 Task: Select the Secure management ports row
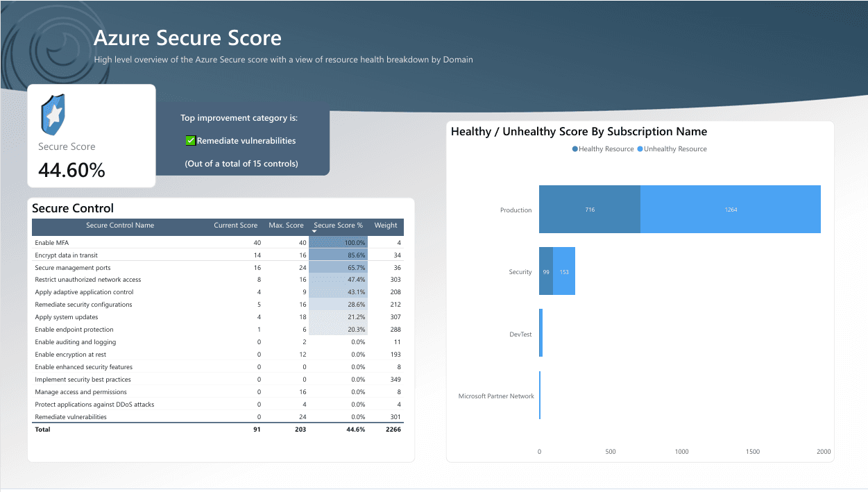(x=218, y=268)
